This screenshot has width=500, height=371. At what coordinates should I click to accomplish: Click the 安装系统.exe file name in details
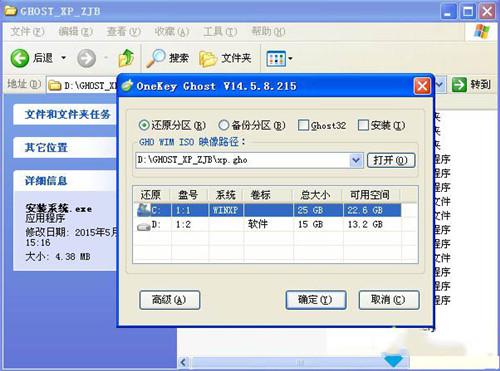[x=59, y=209]
